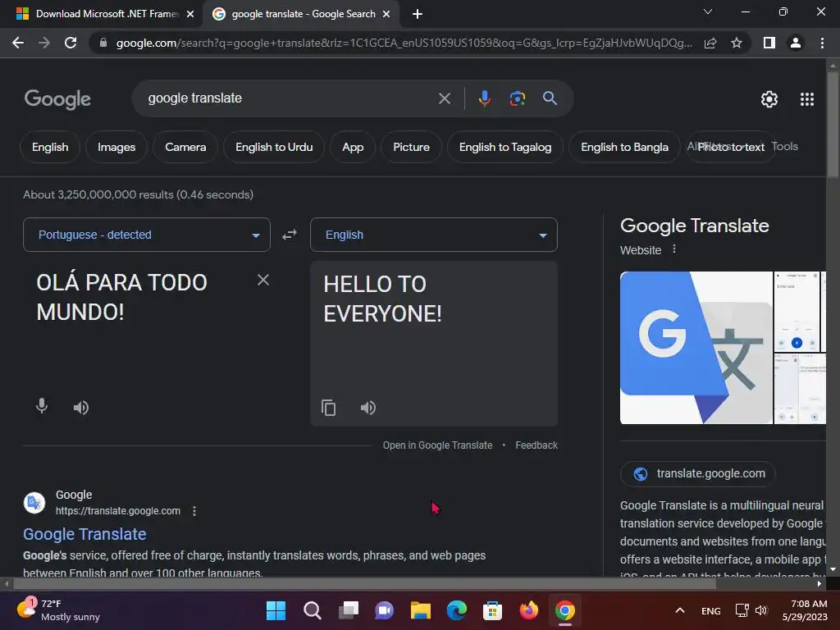Select the Picture filter chip

(411, 147)
